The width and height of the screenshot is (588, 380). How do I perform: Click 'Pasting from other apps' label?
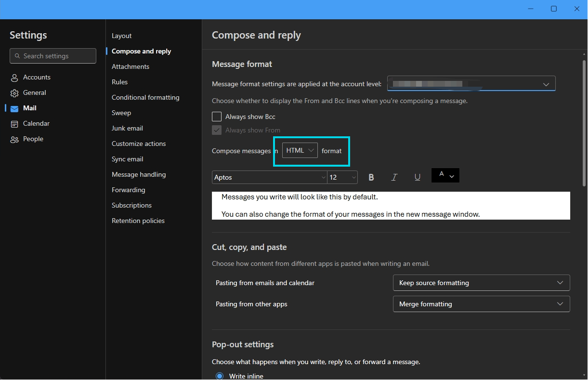pyautogui.click(x=251, y=304)
